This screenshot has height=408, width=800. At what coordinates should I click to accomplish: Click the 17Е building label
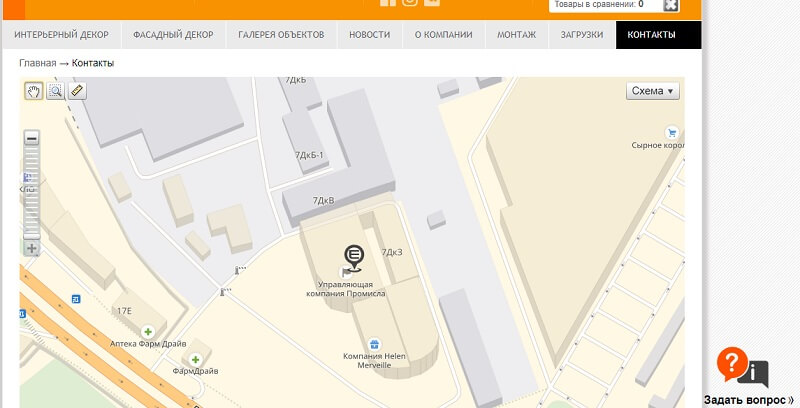124,311
